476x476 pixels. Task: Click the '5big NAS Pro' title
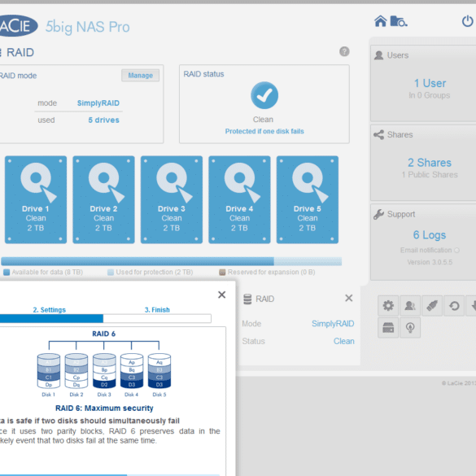tap(88, 27)
